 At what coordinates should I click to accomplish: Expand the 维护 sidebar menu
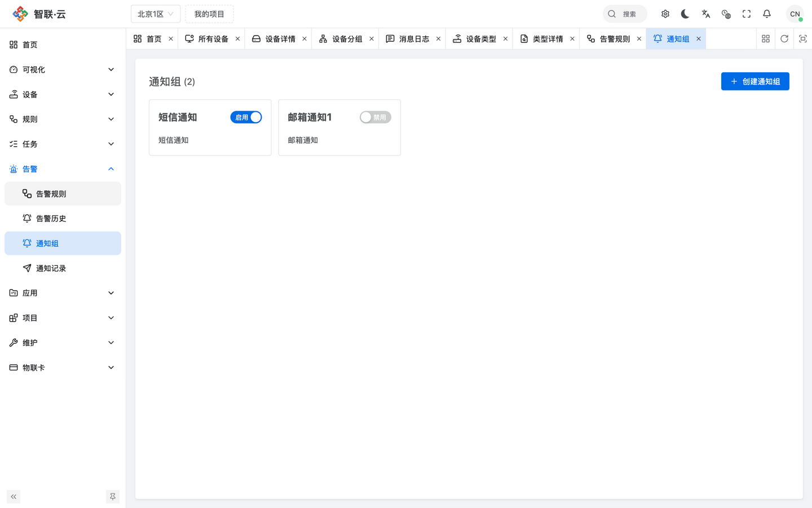click(x=63, y=343)
